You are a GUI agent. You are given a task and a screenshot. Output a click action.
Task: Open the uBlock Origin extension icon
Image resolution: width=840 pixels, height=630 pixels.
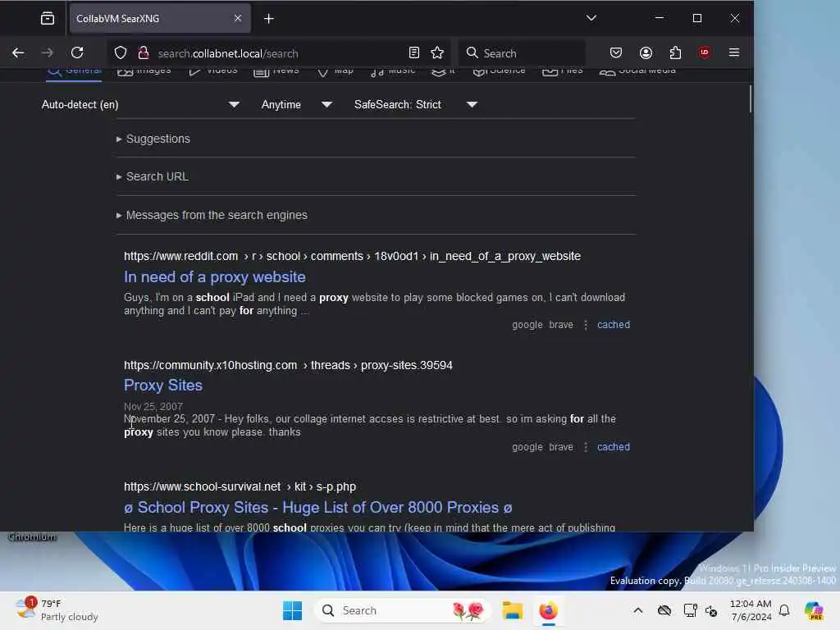click(x=704, y=52)
